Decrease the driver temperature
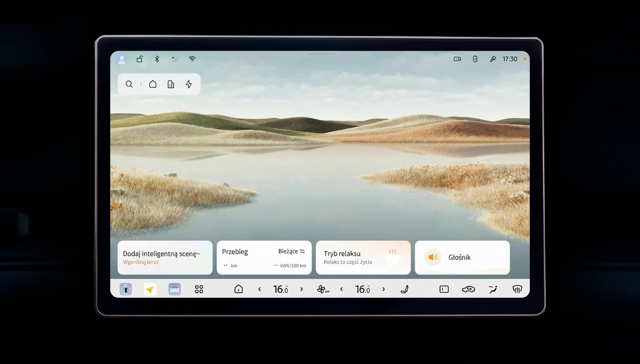Viewport: 640px width, 364px height. [260, 289]
